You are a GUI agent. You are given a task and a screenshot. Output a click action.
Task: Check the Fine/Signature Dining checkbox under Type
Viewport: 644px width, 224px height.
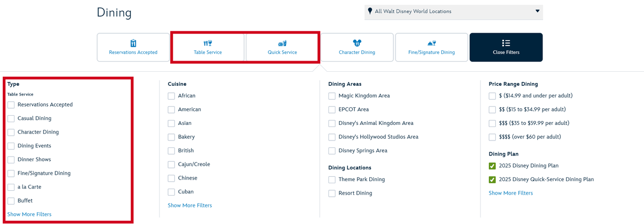click(x=11, y=173)
